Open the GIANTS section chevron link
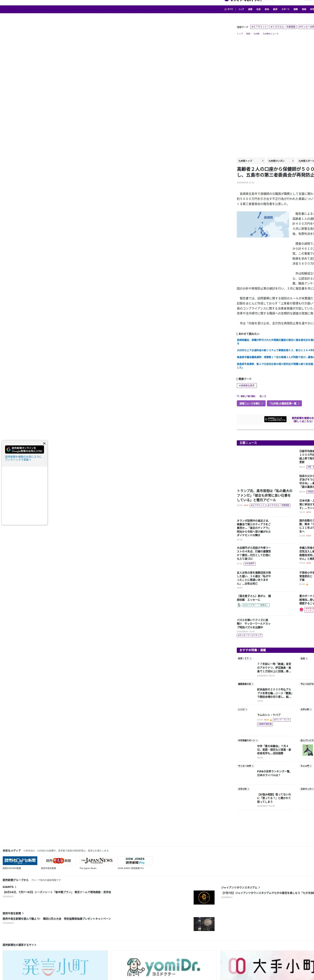 [x=9, y=887]
